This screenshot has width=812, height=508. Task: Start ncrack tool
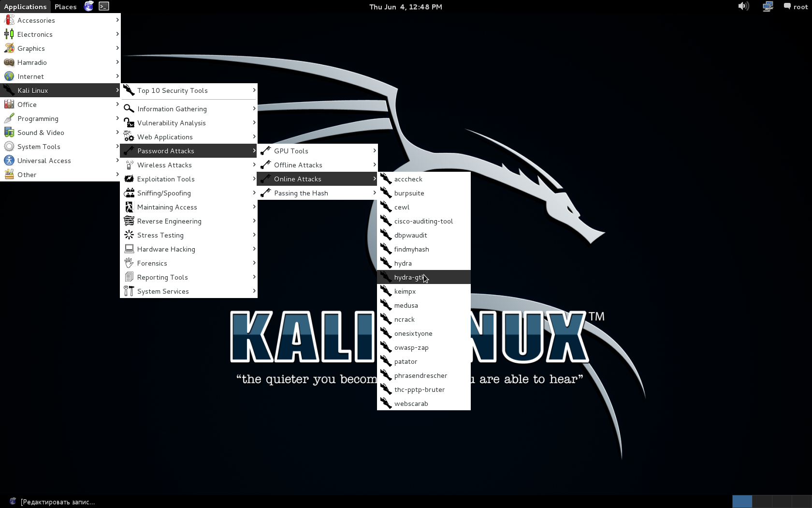424,319
